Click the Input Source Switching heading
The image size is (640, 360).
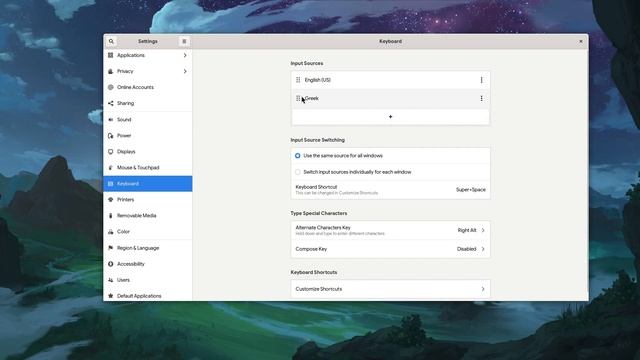[318, 140]
